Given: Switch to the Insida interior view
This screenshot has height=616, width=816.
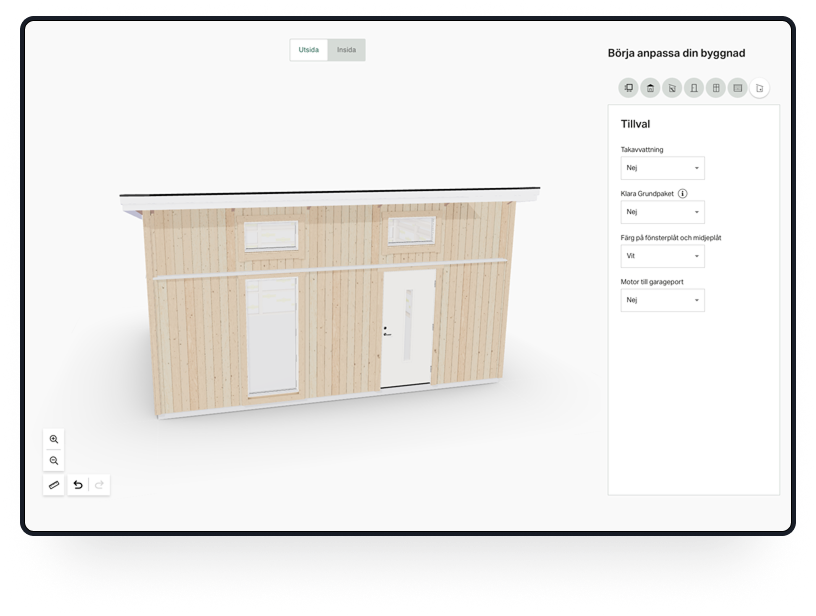Looking at the screenshot, I should coord(347,50).
